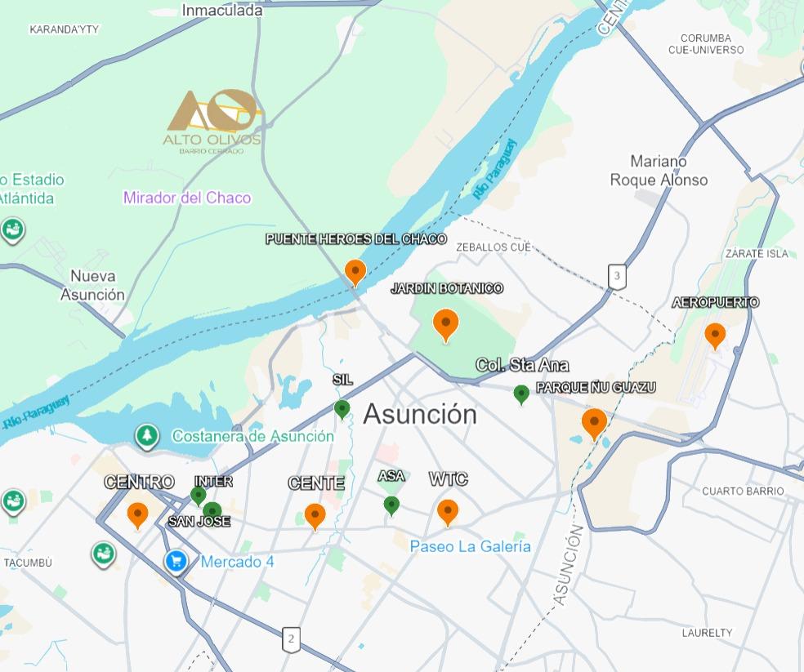Click the Costanera de Asunción park icon

[x=146, y=437]
